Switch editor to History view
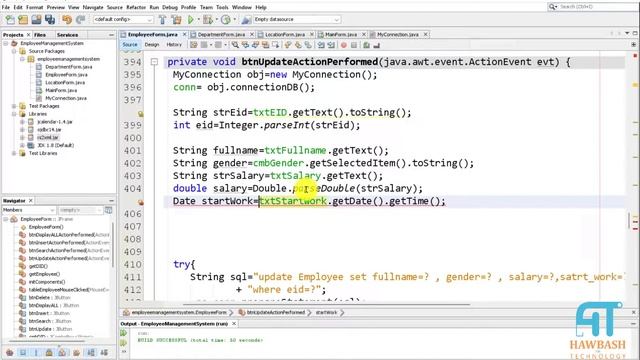This screenshot has height=360, width=640. 174,44
